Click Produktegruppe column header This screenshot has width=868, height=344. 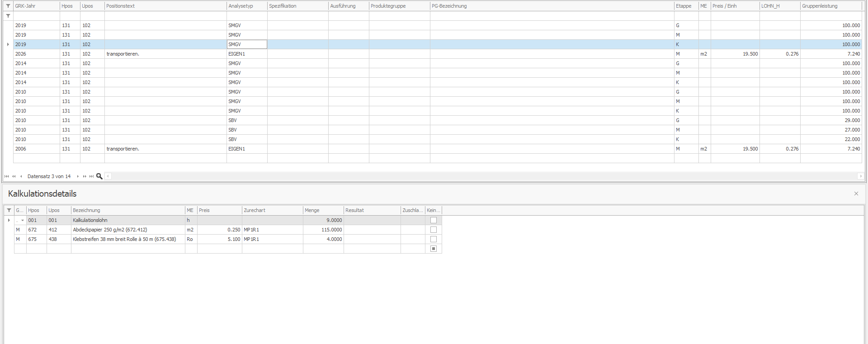click(400, 6)
